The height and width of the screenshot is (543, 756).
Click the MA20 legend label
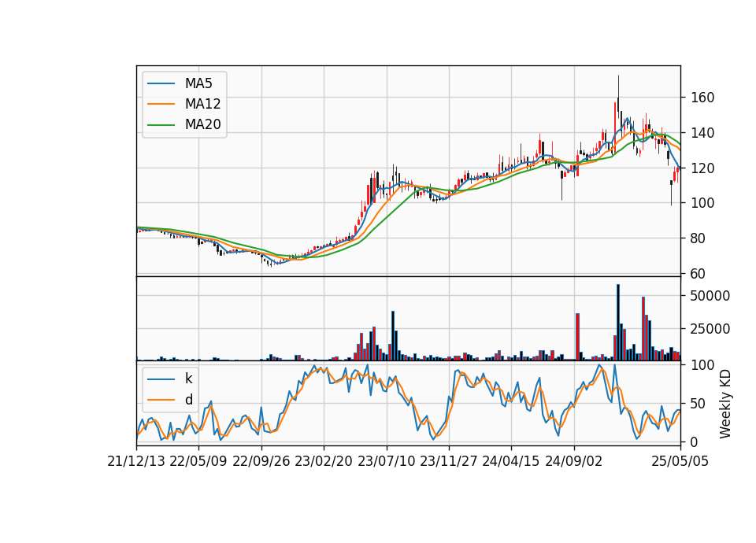(202, 125)
